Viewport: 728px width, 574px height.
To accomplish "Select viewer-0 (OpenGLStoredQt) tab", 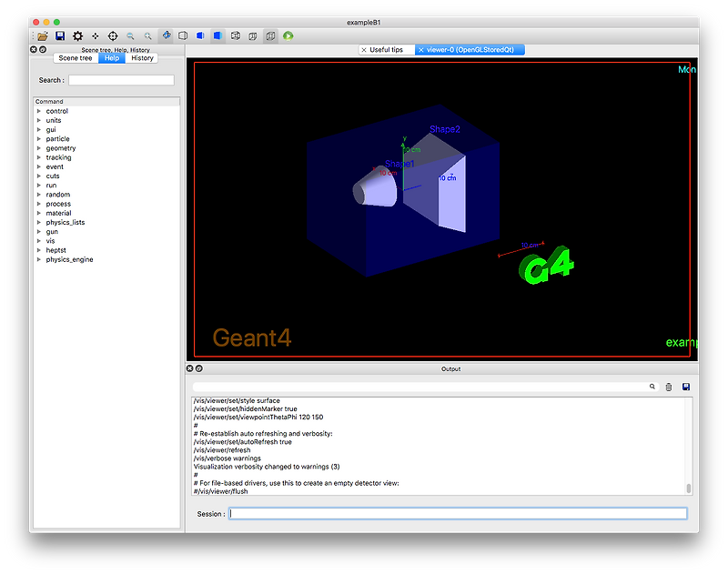I will pos(470,50).
